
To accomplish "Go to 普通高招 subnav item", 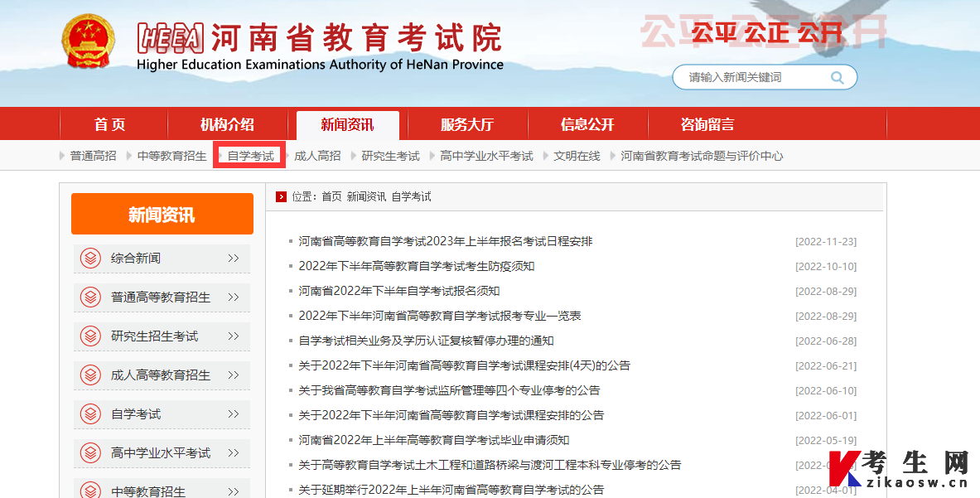I will [93, 157].
